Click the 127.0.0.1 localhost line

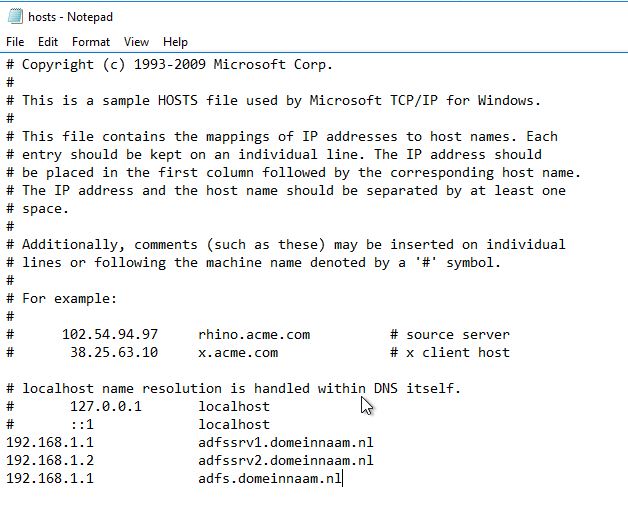[138, 406]
